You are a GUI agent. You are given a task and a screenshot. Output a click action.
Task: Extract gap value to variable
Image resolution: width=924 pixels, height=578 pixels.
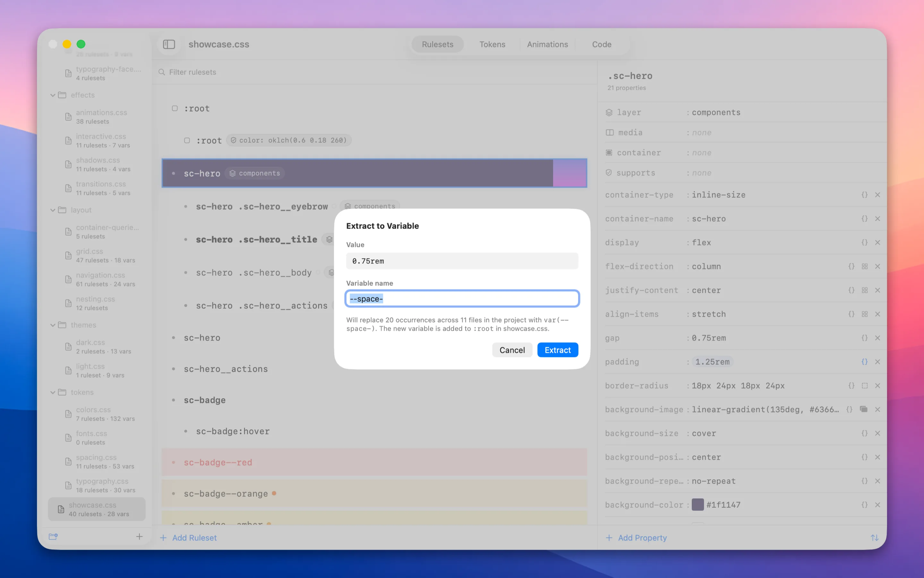pos(864,338)
